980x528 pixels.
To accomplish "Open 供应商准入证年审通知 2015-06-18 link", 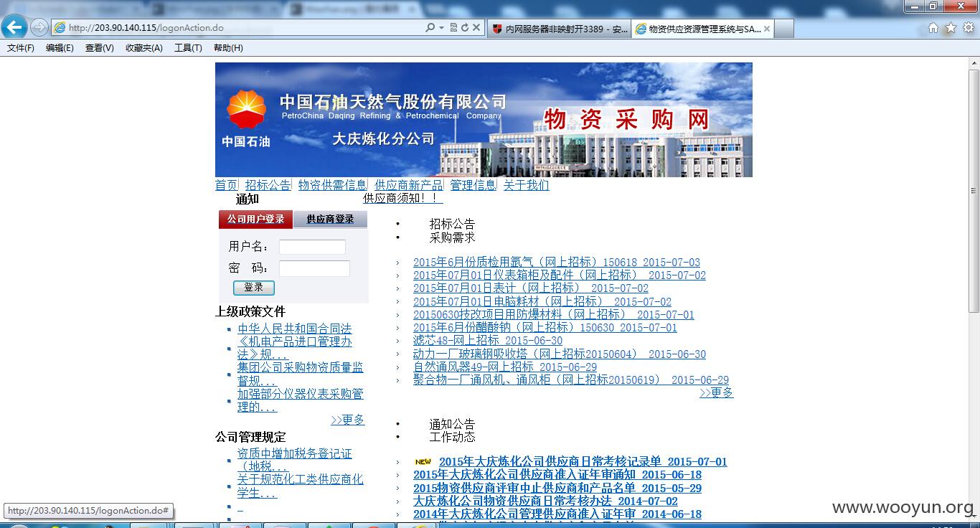I will (x=557, y=475).
